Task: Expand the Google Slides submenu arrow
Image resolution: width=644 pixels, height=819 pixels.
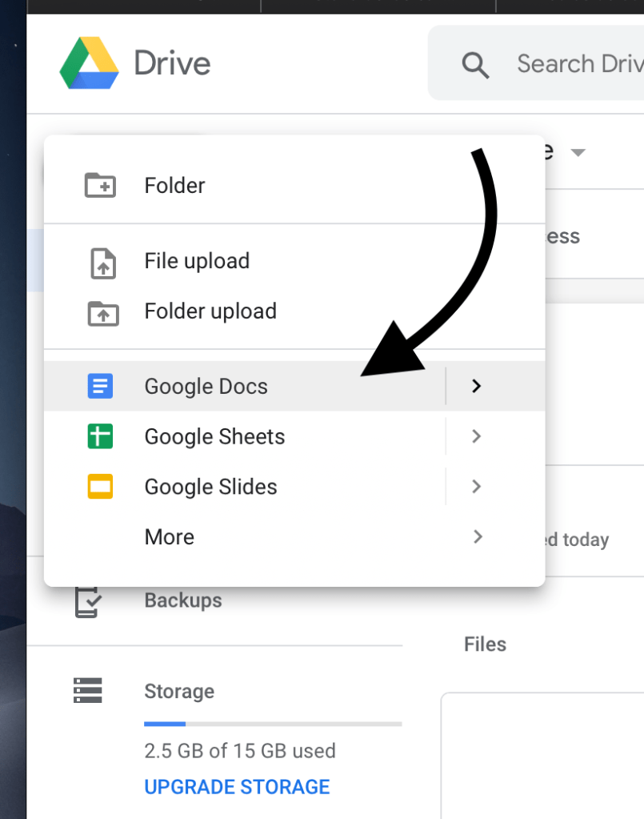Action: pyautogui.click(x=477, y=486)
